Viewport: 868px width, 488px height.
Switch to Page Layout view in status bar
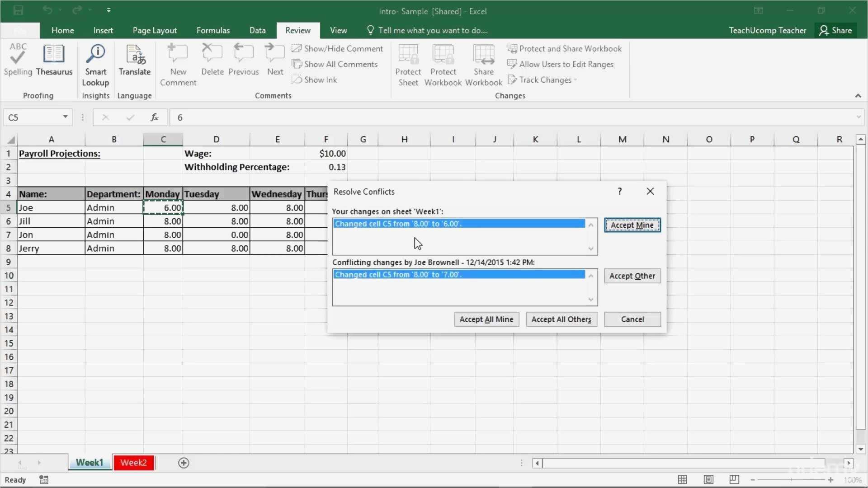[x=708, y=480]
